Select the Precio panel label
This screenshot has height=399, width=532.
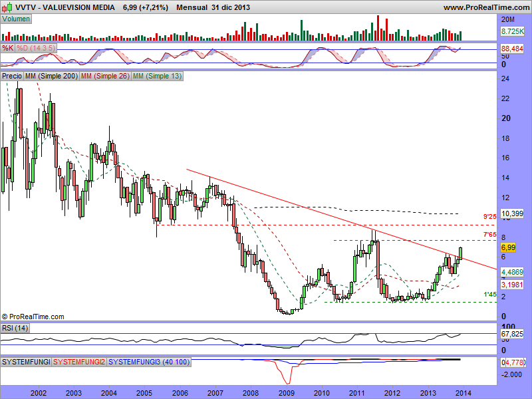pyautogui.click(x=12, y=76)
